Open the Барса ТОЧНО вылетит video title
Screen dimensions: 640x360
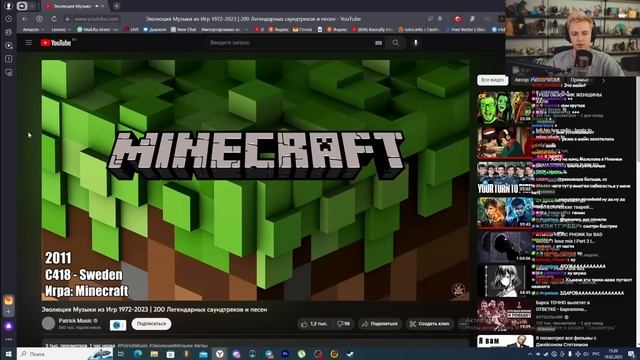coord(563,306)
